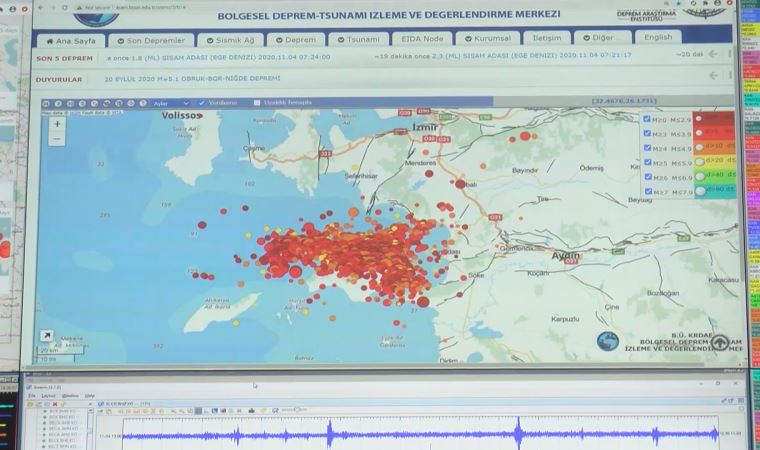Screen dimensions: 760x450
Task: Toggle the M20 MS2.9 magnitude checkbox
Action: [648, 119]
